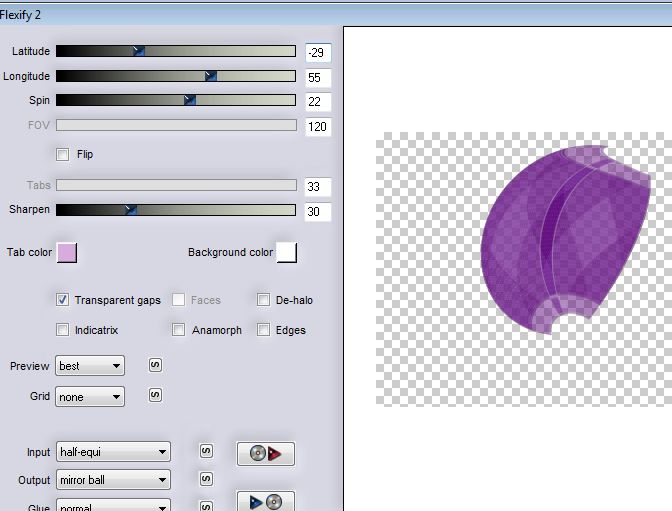Click the FOV value field showing 120
The height and width of the screenshot is (511, 672).
click(318, 126)
